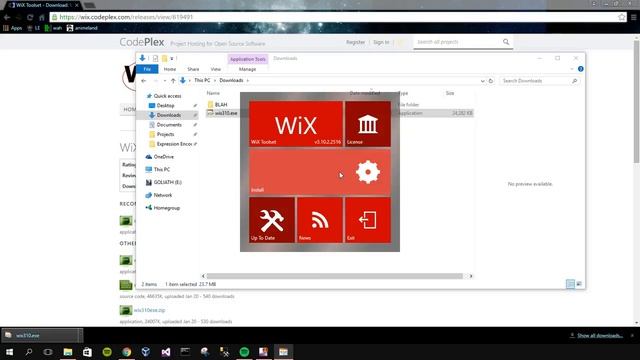This screenshot has width=640, height=360.
Task: Click the Up To Date tools tile
Action: coord(272,220)
